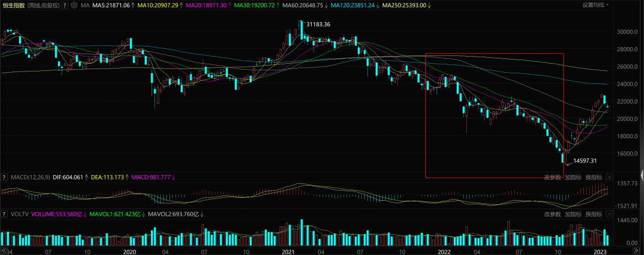This screenshot has height=255, width=644.
Task: Select the MA60:20648.75 value
Action: (303, 5)
